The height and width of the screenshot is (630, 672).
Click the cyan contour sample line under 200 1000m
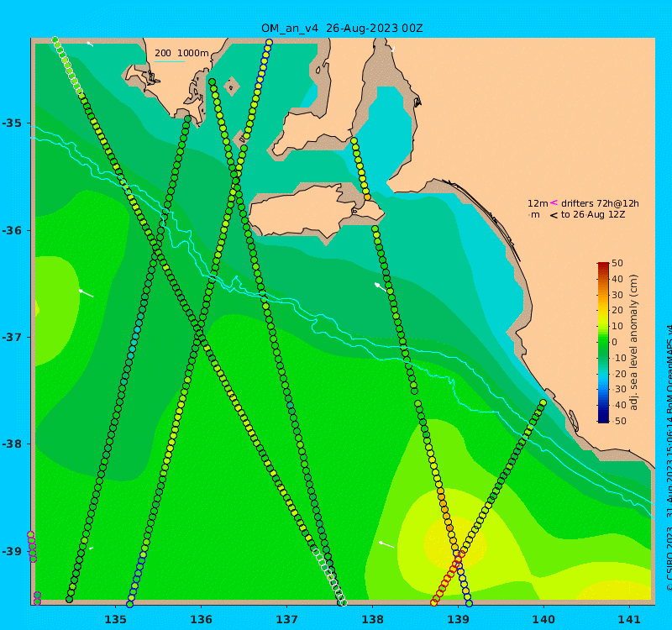click(x=170, y=61)
